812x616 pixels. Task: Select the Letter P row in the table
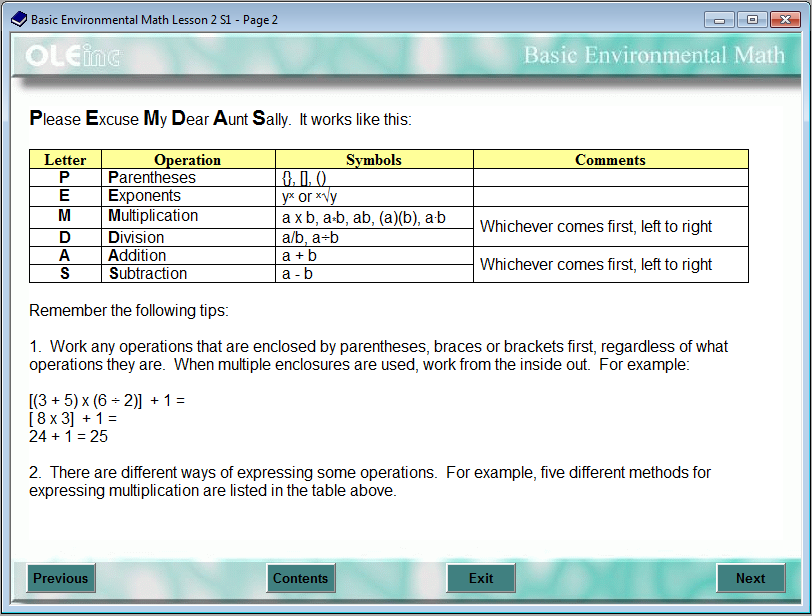coord(64,178)
